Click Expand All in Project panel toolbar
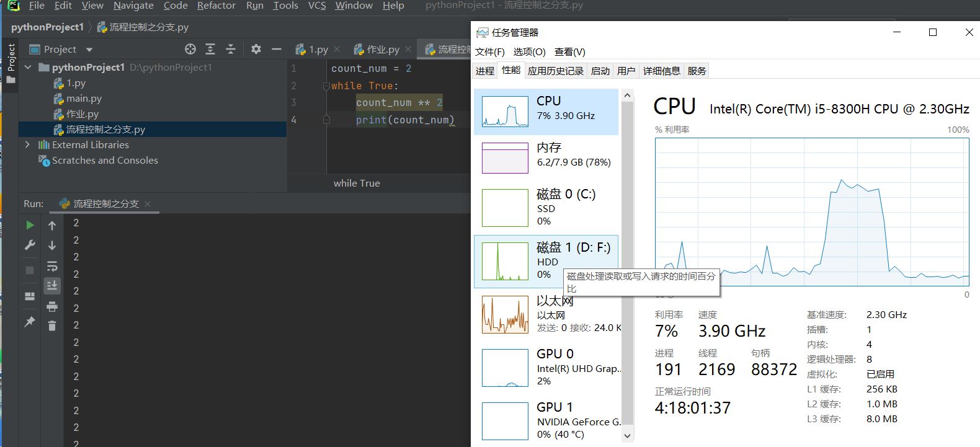980x447 pixels. [x=210, y=49]
